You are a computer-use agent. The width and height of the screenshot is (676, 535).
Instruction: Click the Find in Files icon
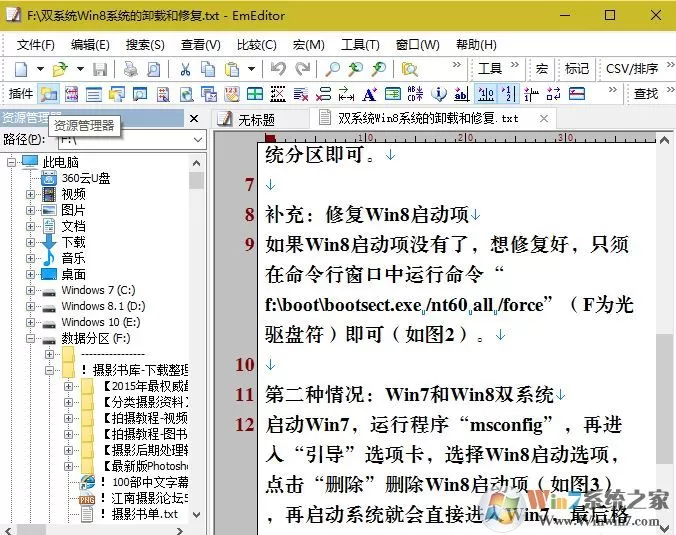pyautogui.click(x=409, y=69)
